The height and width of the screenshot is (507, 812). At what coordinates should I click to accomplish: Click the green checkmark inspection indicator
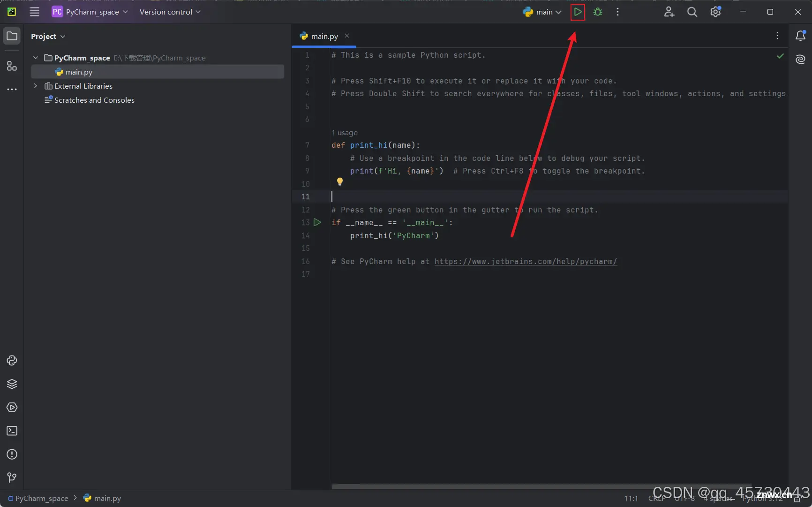tap(780, 56)
